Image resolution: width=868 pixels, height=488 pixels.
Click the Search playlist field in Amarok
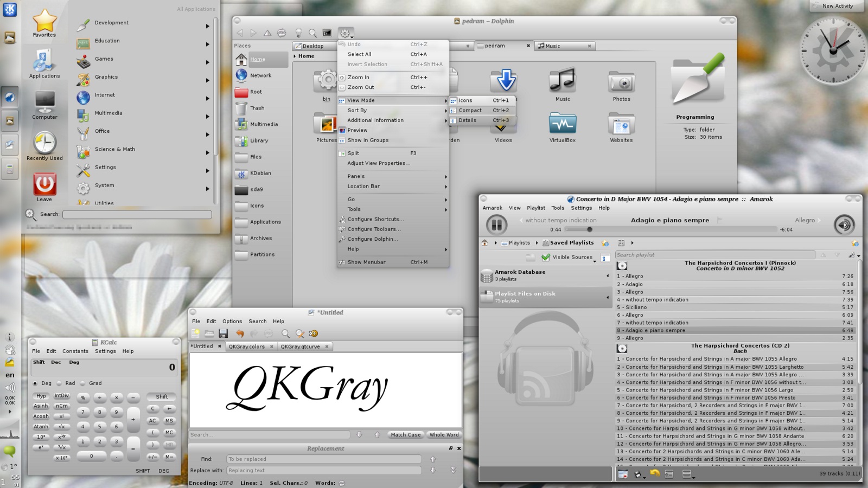click(715, 255)
